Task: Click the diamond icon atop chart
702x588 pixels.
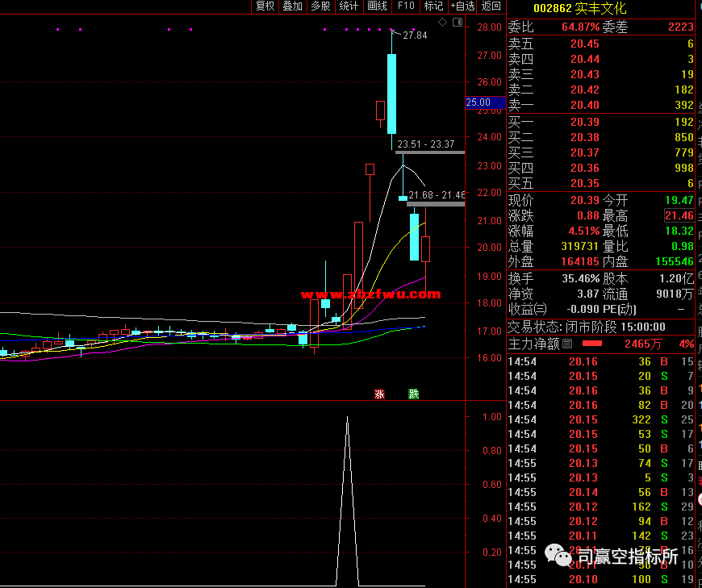Action: (x=442, y=23)
